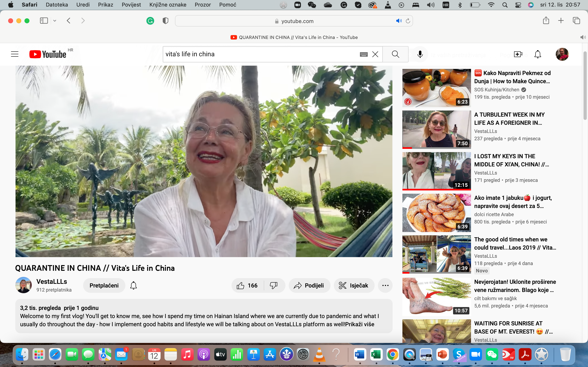
Task: Dislike the video with thumbs down
Action: tap(274, 285)
